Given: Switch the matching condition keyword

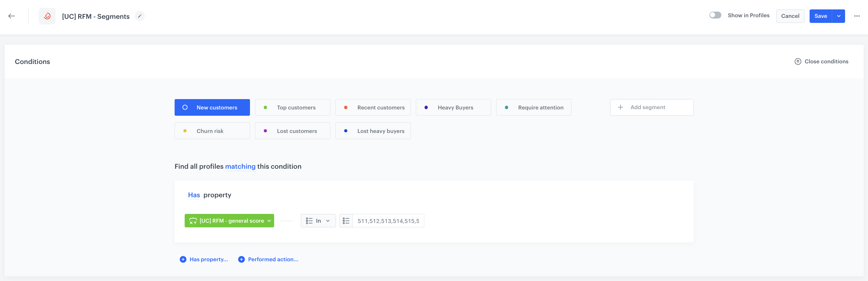Looking at the screenshot, I should tap(240, 167).
